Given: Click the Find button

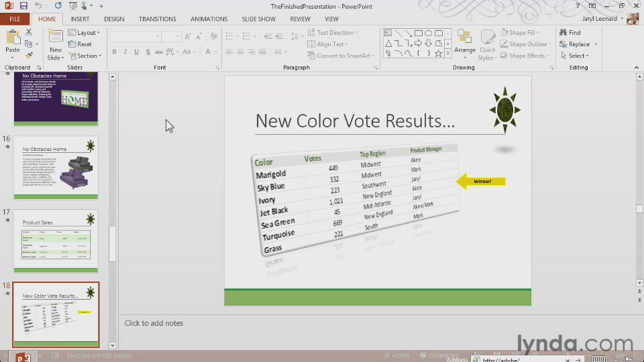Looking at the screenshot, I should click(x=570, y=32).
